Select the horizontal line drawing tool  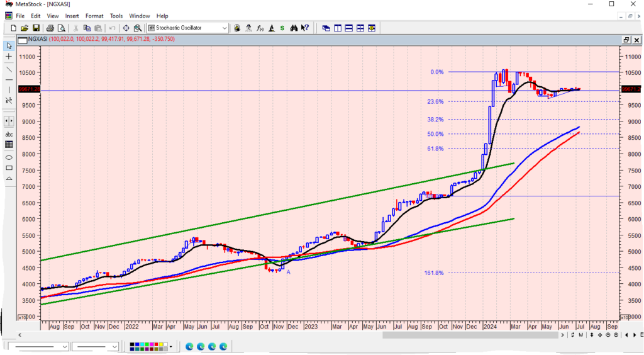click(9, 79)
